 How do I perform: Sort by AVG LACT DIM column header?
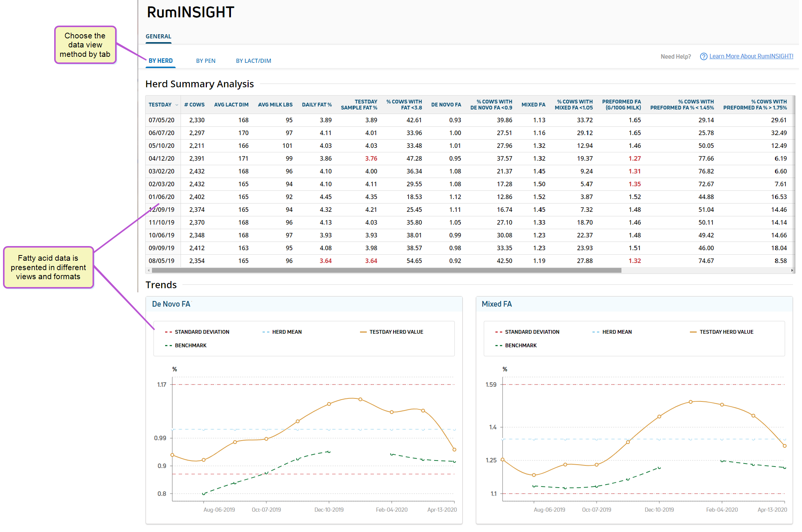click(231, 105)
